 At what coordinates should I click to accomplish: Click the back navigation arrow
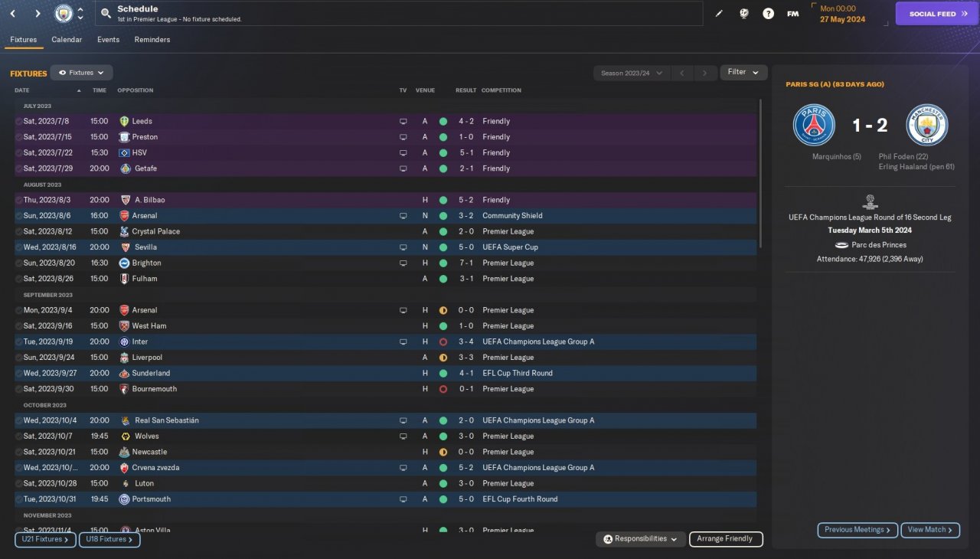tap(13, 14)
